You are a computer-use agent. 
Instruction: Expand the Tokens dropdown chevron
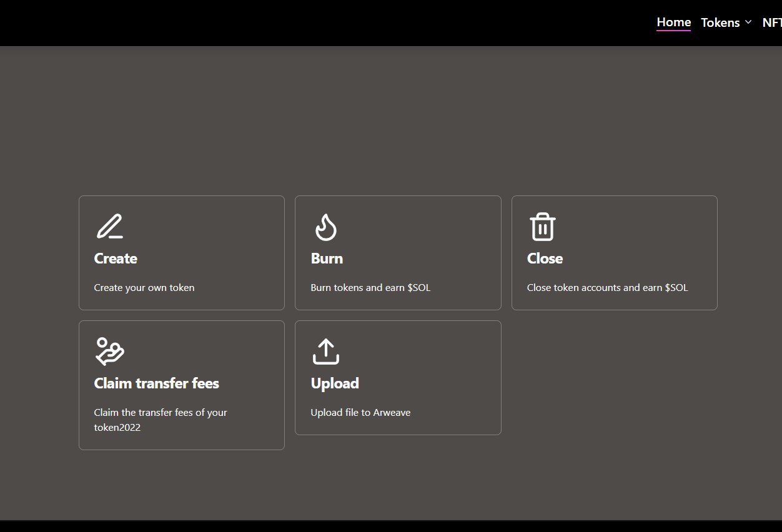748,22
